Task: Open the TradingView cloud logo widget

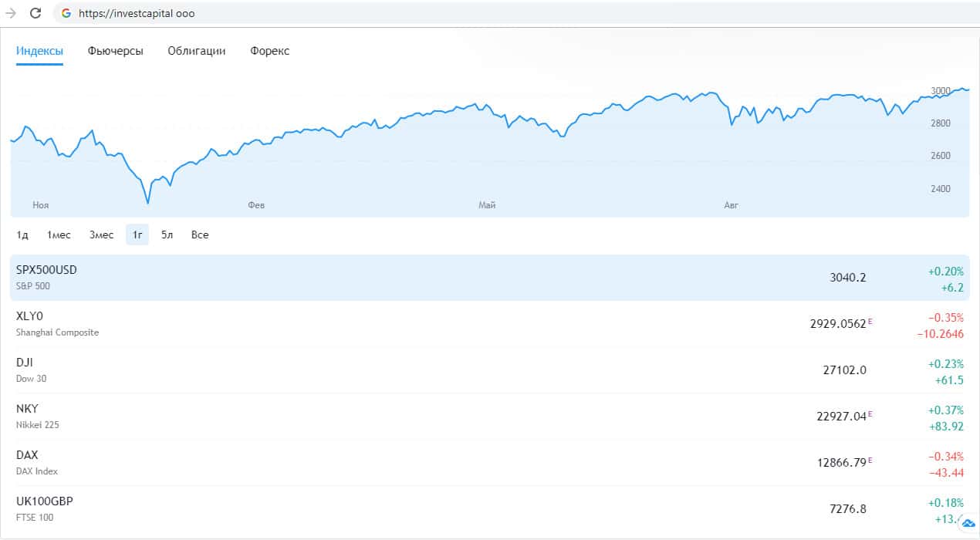Action: (968, 524)
